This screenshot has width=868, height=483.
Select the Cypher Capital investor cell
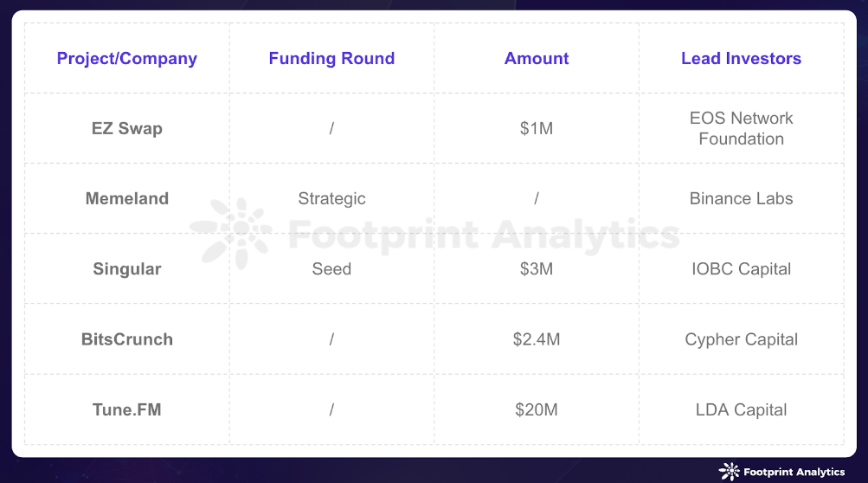click(x=742, y=339)
